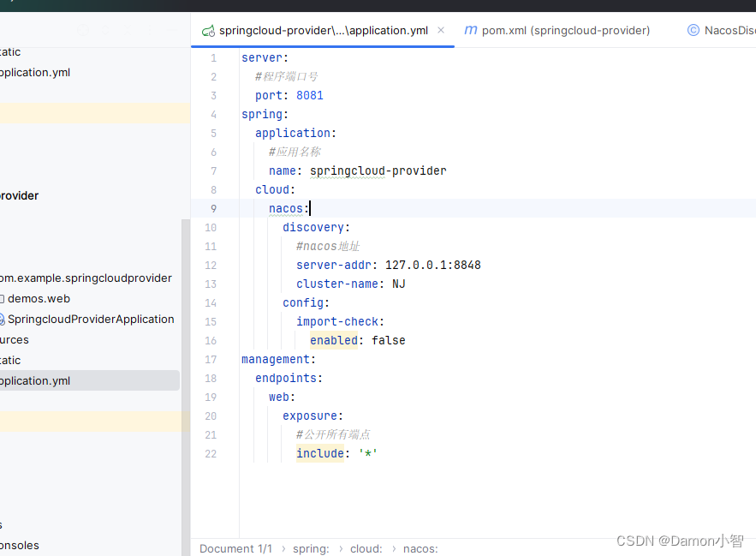Click the SpringcloudProviderApplication class icon in project tree
The image size is (756, 556).
pos(2,319)
